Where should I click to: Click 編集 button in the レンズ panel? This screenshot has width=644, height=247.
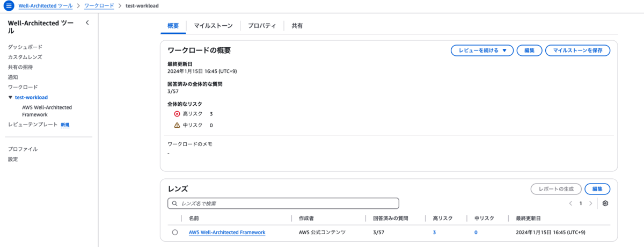coord(597,189)
